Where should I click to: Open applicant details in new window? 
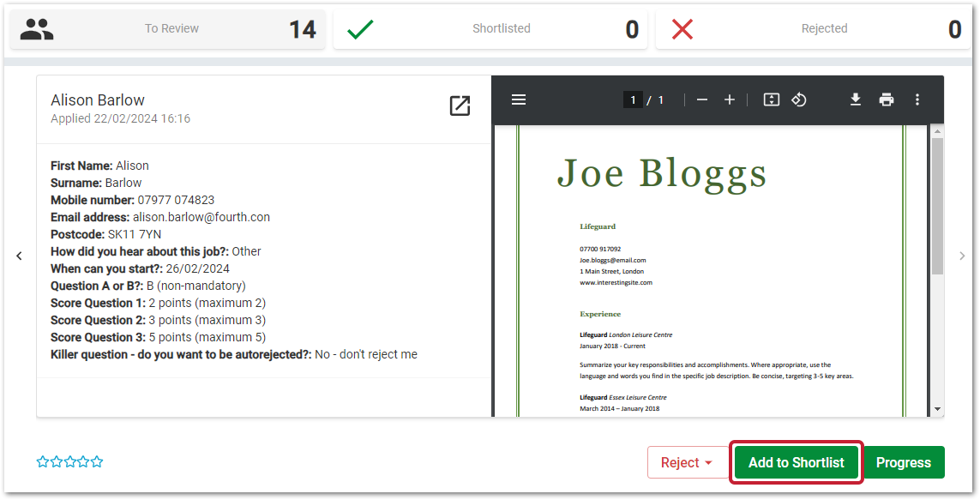tap(460, 105)
